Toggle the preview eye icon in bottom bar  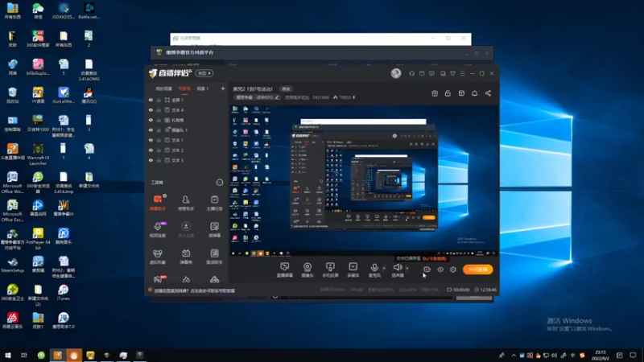(x=440, y=269)
